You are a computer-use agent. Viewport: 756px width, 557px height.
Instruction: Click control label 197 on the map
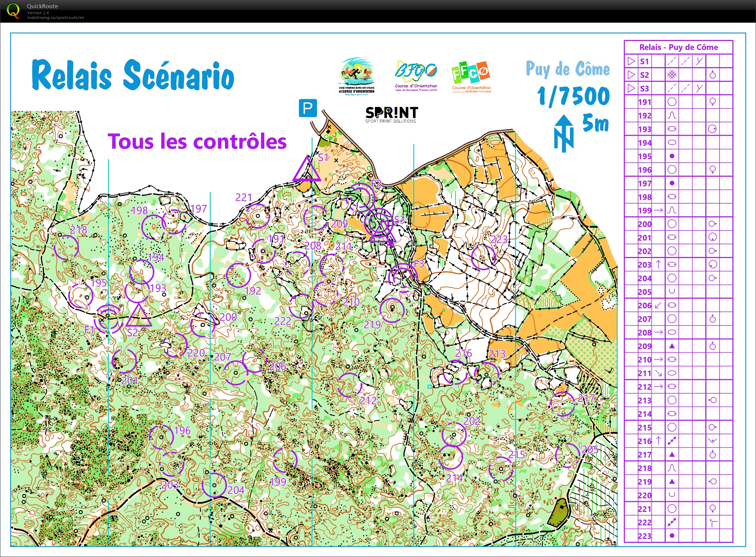tap(198, 209)
